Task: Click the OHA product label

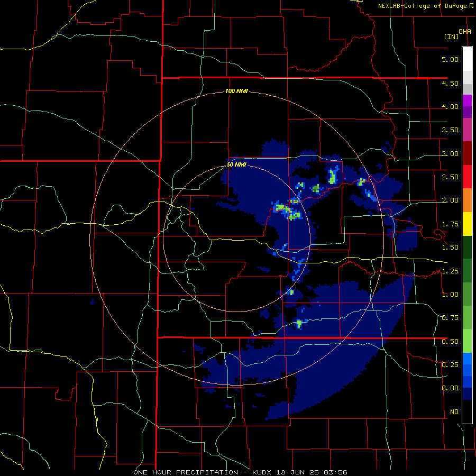Action: [x=465, y=32]
